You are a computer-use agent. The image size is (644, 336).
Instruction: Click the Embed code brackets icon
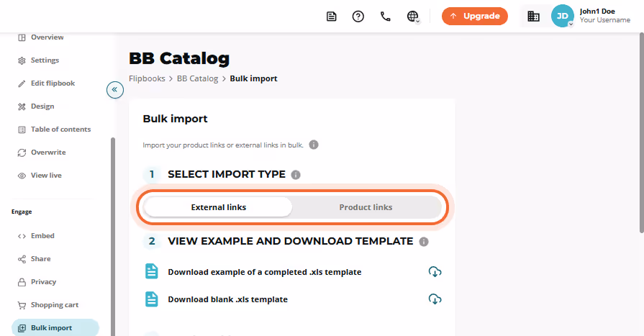22,236
